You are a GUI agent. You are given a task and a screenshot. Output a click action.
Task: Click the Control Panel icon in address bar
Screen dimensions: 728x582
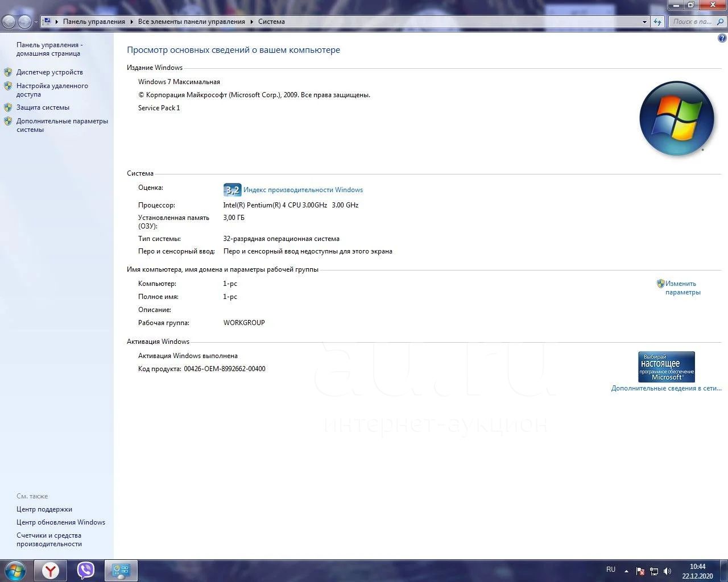tap(47, 21)
